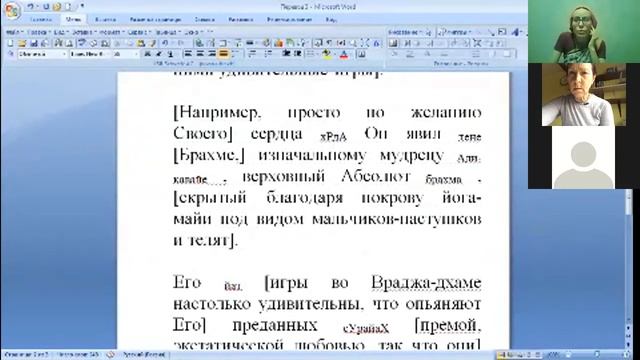The height and width of the screenshot is (360, 640).
Task: Open Print Preview from the toolbar
Action: [x=69, y=43]
